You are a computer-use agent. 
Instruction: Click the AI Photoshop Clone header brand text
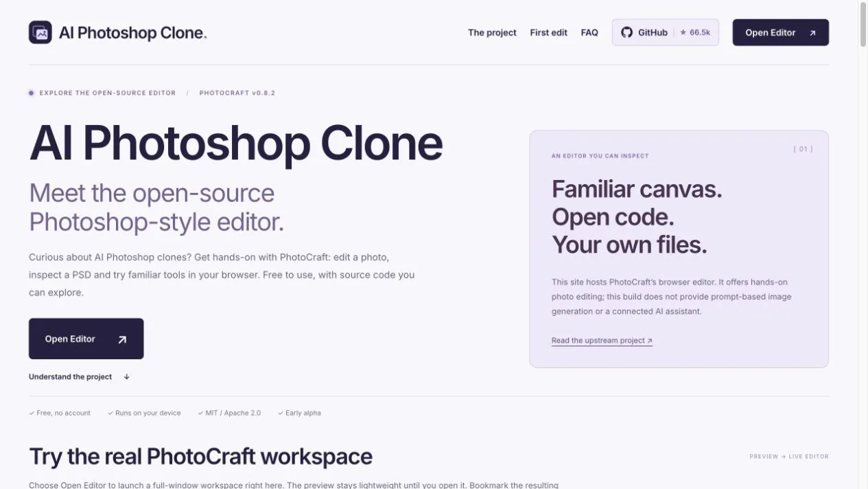coord(132,32)
